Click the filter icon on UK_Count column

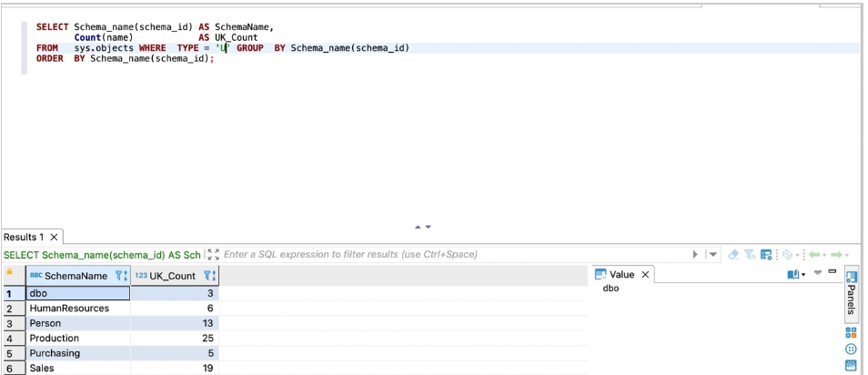point(207,275)
